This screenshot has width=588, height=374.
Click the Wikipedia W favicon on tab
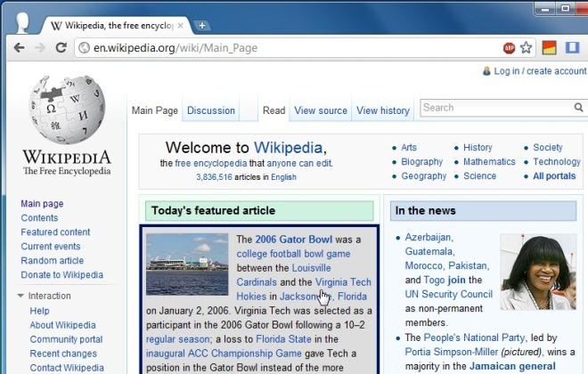[x=56, y=26]
